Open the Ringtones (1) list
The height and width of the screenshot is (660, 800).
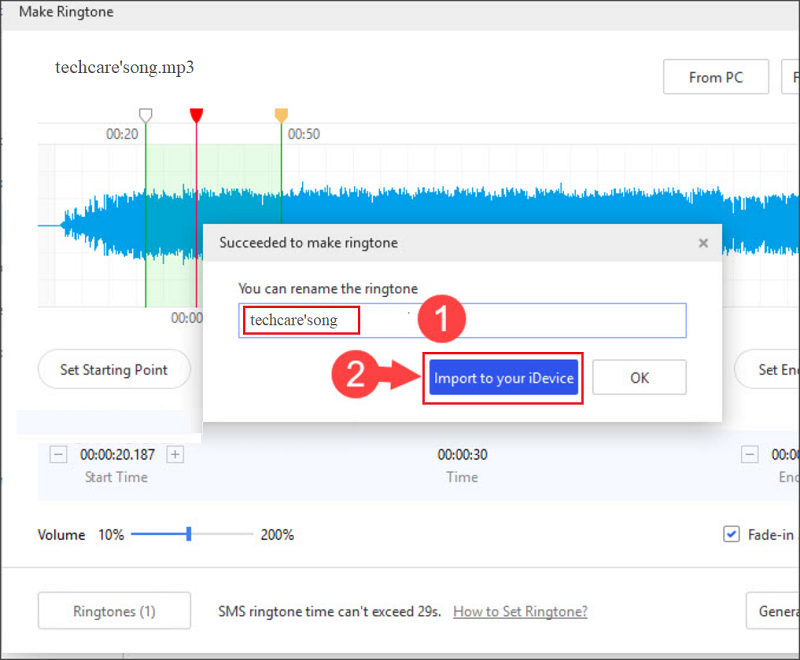[114, 611]
